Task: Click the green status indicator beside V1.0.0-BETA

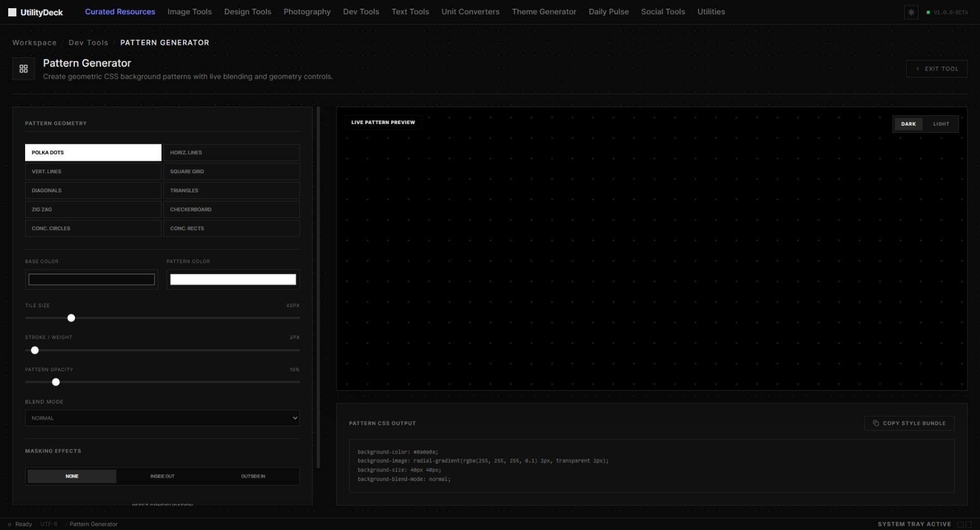Action: [928, 11]
